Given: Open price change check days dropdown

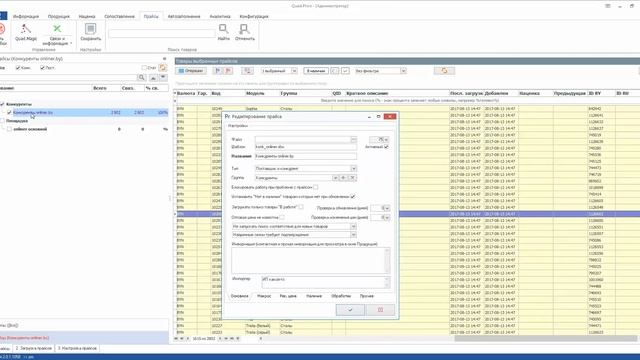Looking at the screenshot, I should [x=387, y=218].
